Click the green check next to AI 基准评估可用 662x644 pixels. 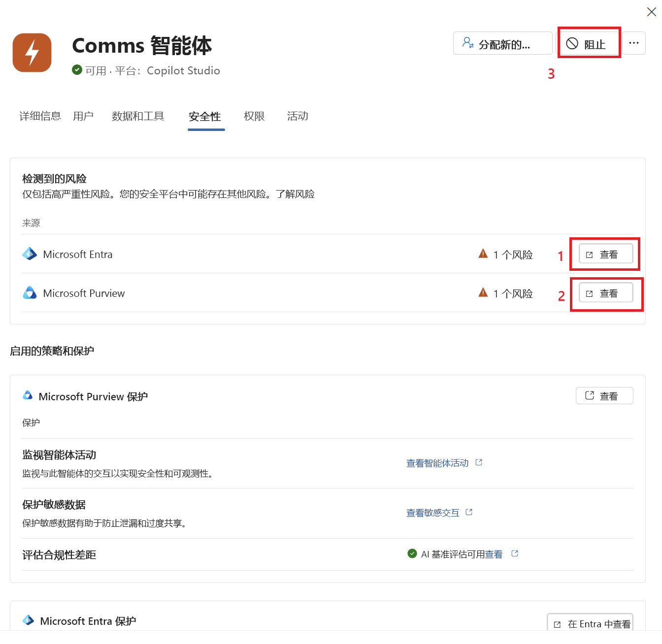coord(412,553)
